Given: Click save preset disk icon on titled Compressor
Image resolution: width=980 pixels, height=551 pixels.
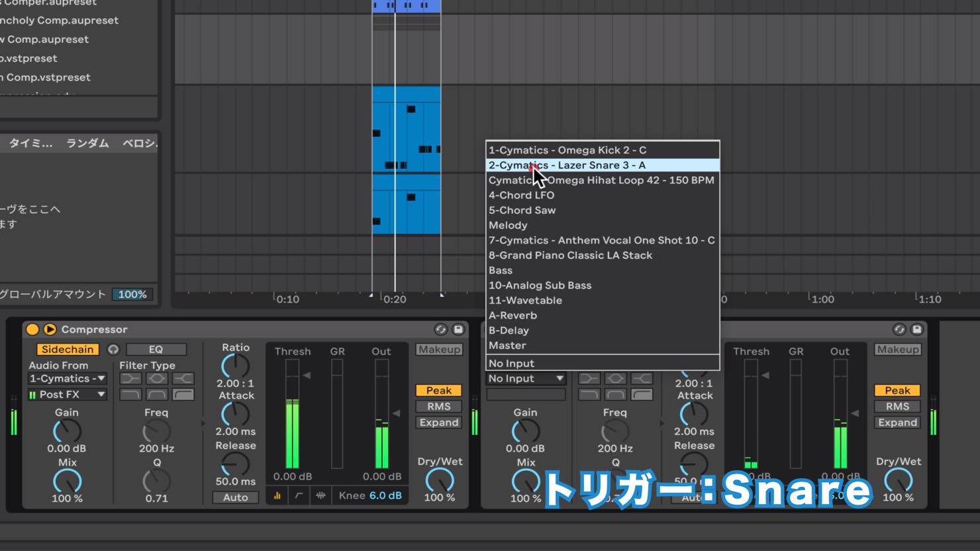Looking at the screenshot, I should (x=458, y=329).
